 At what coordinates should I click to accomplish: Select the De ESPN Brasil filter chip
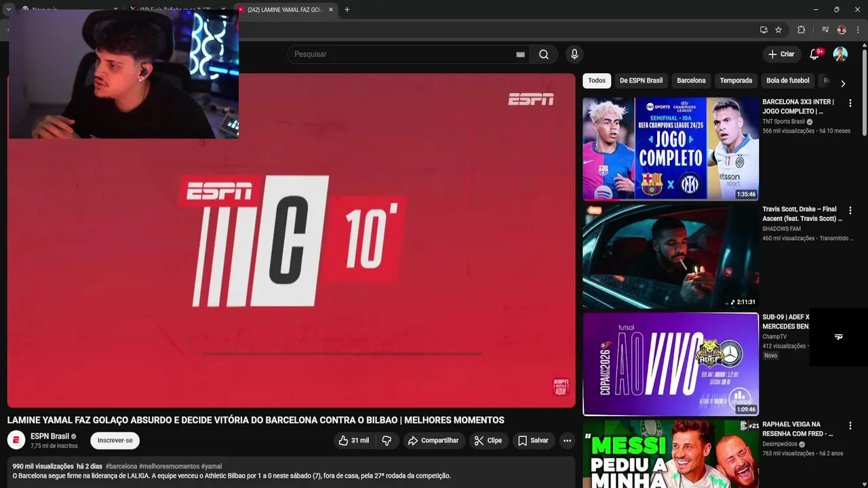641,81
